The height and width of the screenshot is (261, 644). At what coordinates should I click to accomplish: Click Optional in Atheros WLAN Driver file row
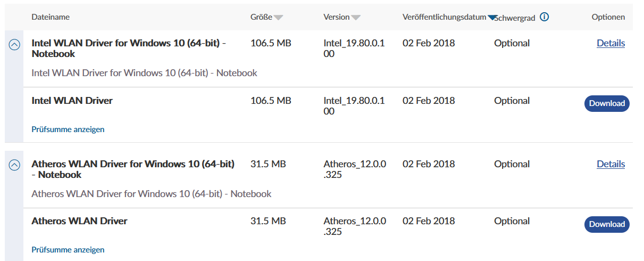pyautogui.click(x=512, y=221)
